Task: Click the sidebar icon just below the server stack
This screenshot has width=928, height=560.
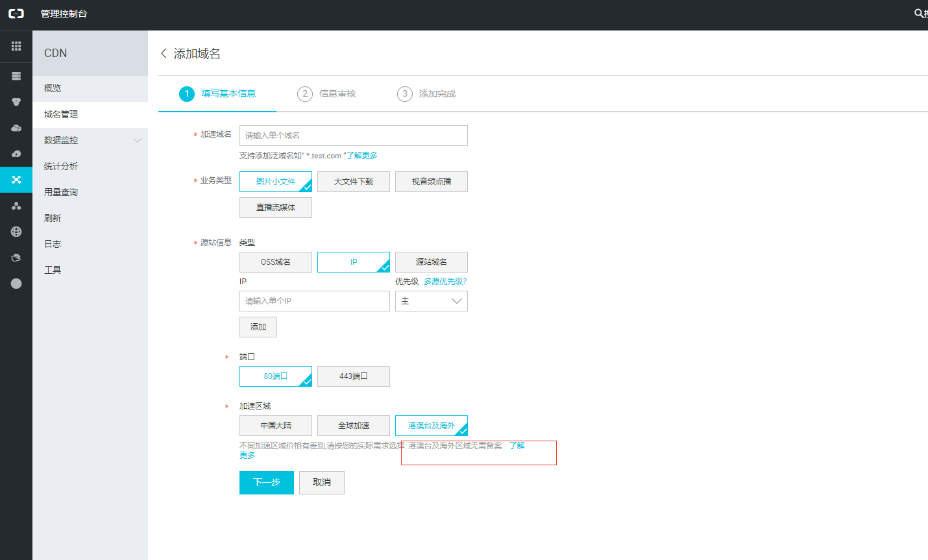Action: pos(16,102)
